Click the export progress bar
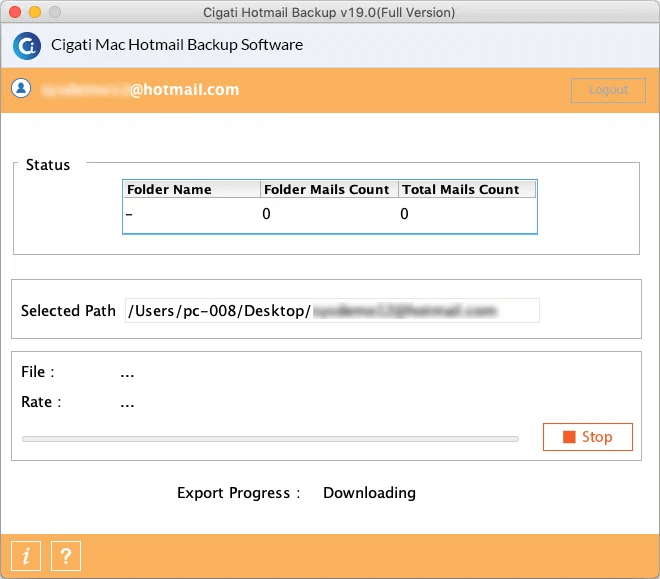The width and height of the screenshot is (660, 579). [x=270, y=439]
